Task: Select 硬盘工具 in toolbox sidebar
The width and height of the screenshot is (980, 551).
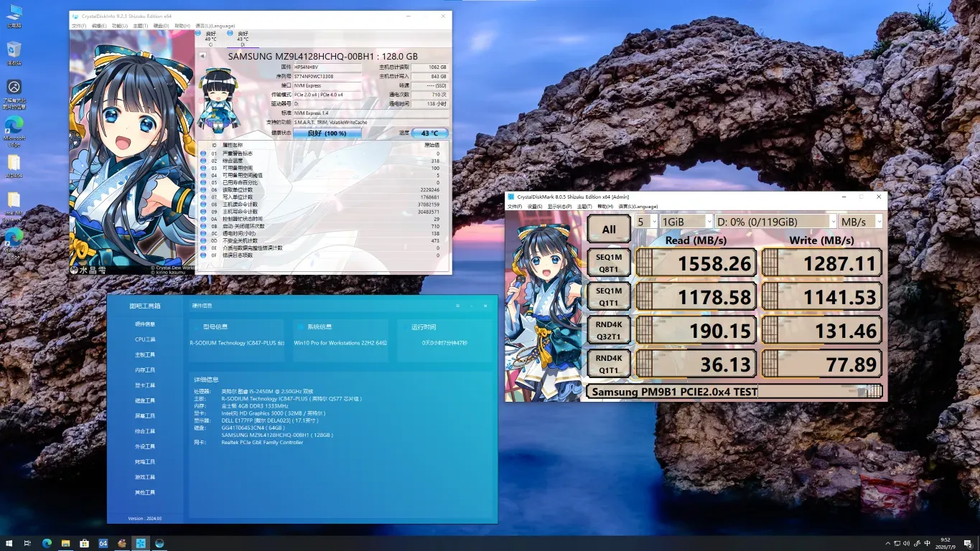Action: (x=145, y=400)
